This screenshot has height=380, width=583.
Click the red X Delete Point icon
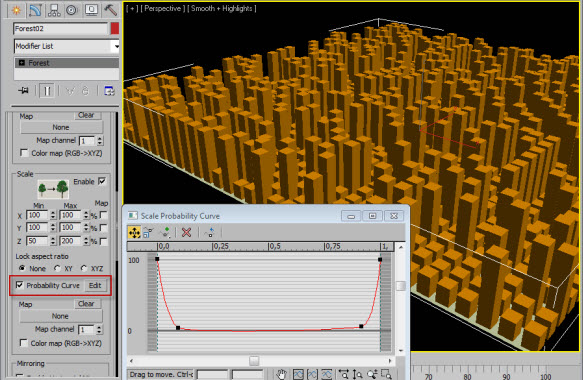[186, 233]
